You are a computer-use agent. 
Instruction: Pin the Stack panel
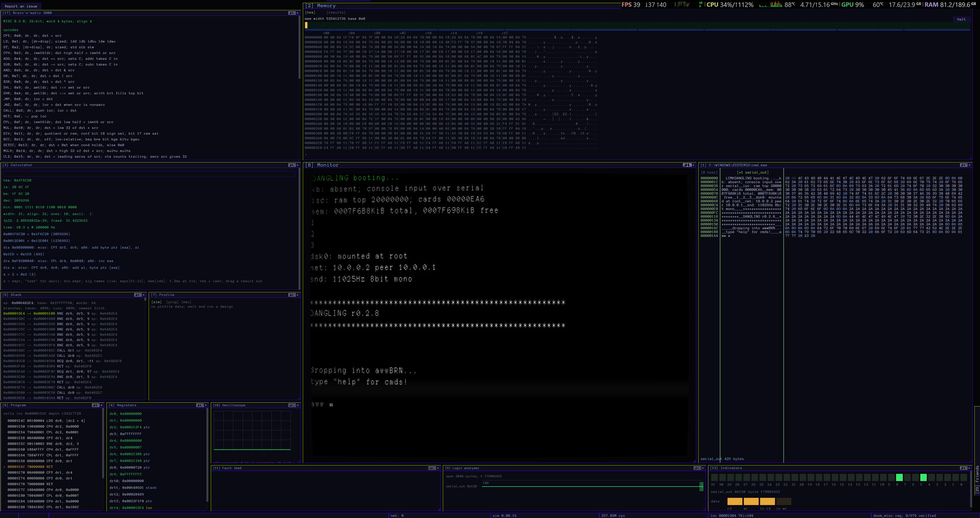137,294
